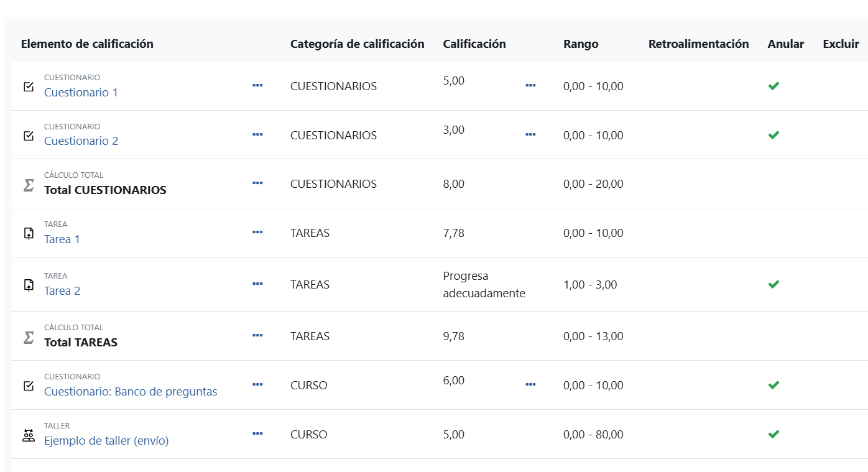Click the 8,00 total grade value
This screenshot has width=868, height=472.
tap(454, 184)
